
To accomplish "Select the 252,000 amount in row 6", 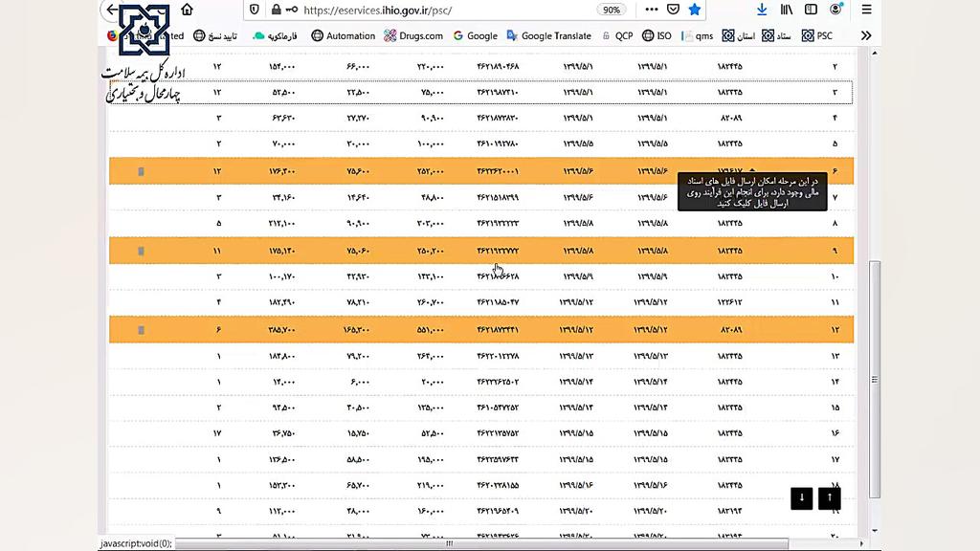I will click(431, 171).
